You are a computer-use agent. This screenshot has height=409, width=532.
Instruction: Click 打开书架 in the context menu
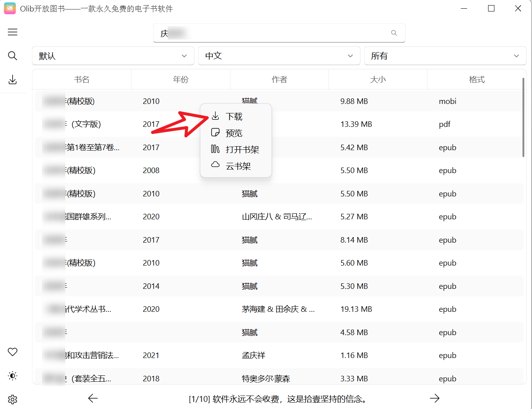coord(242,149)
